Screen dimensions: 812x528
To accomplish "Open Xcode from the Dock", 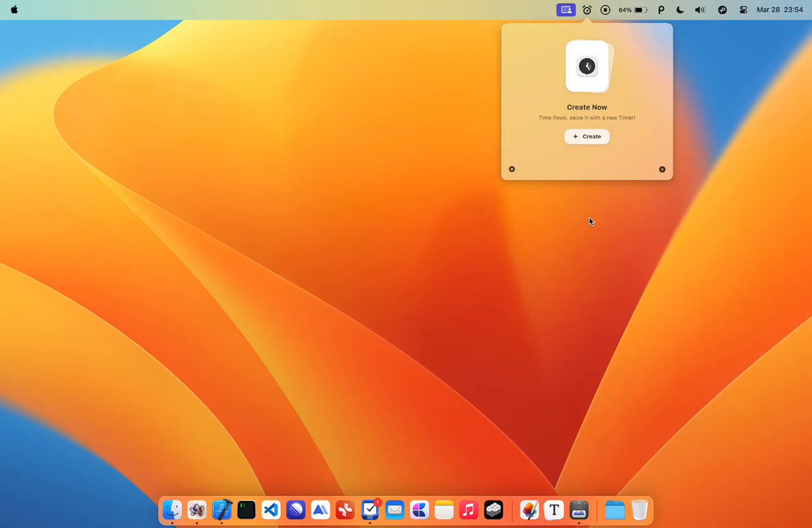I will pyautogui.click(x=222, y=509).
